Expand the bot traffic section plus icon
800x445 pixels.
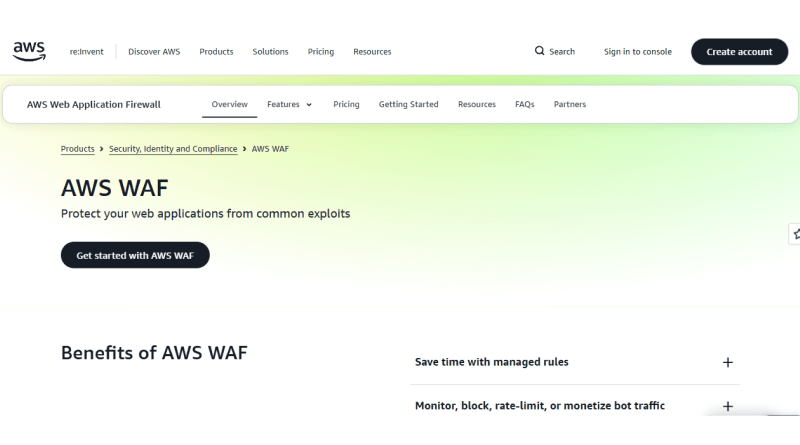pos(728,406)
